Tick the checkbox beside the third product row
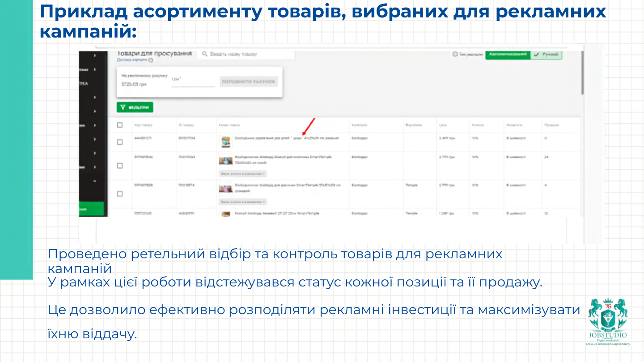This screenshot has height=362, width=644. click(x=119, y=194)
